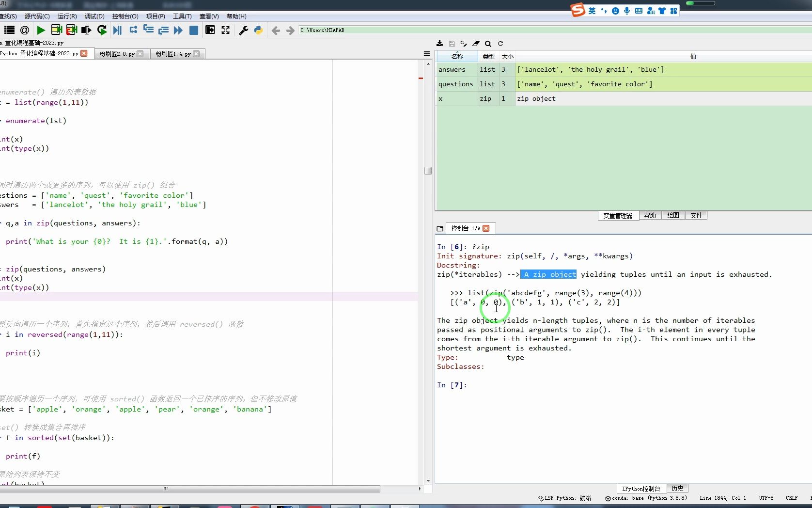Viewport: 812px width, 508px height.
Task: Click conda base Python 3.8.8 status entry
Action: (646, 498)
